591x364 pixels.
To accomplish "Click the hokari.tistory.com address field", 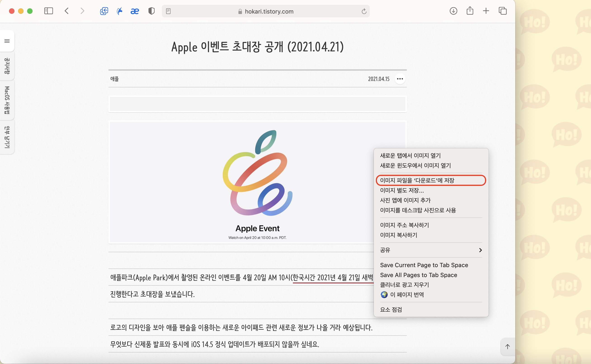I will (269, 11).
